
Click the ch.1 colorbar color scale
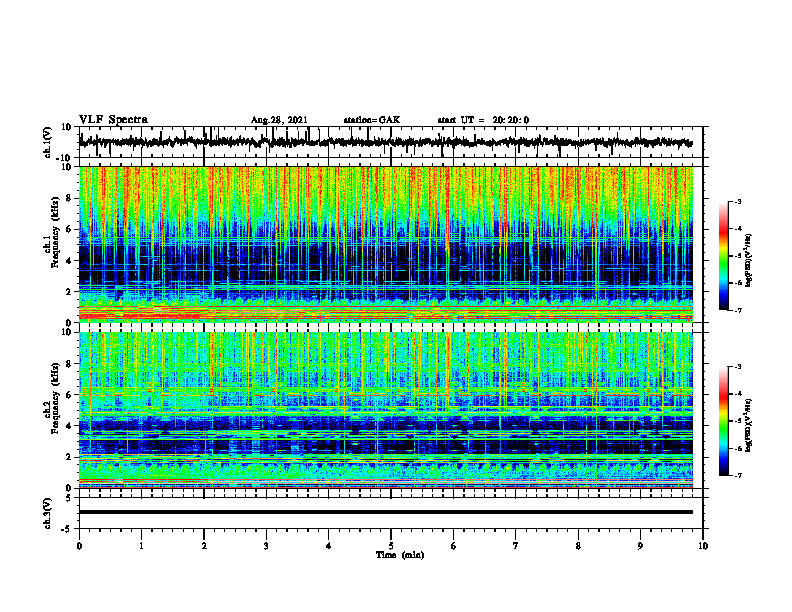tap(723, 256)
